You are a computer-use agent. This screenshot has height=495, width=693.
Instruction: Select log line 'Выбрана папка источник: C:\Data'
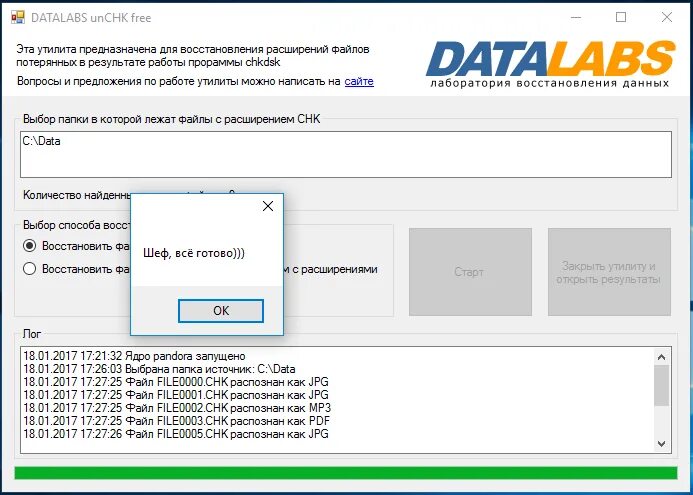pyautogui.click(x=159, y=369)
